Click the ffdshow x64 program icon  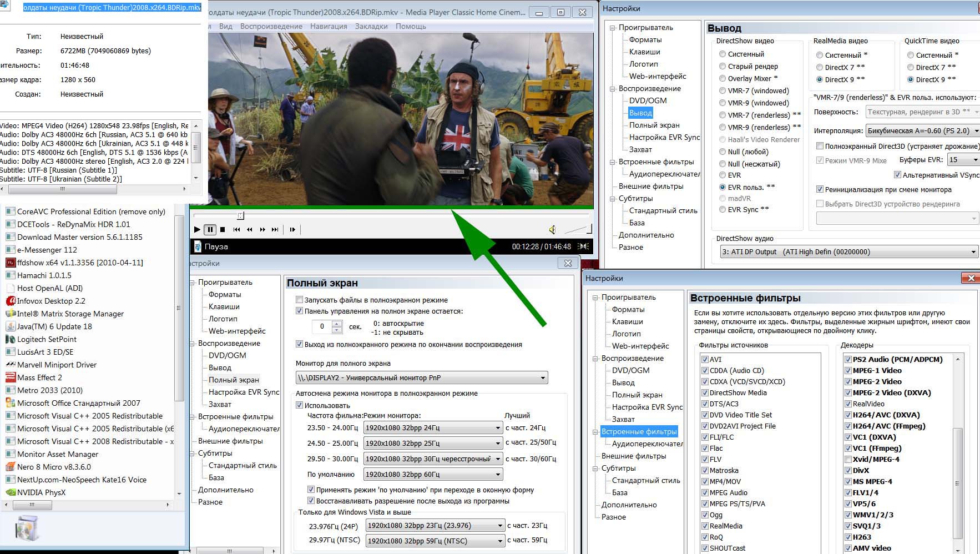pyautogui.click(x=10, y=263)
